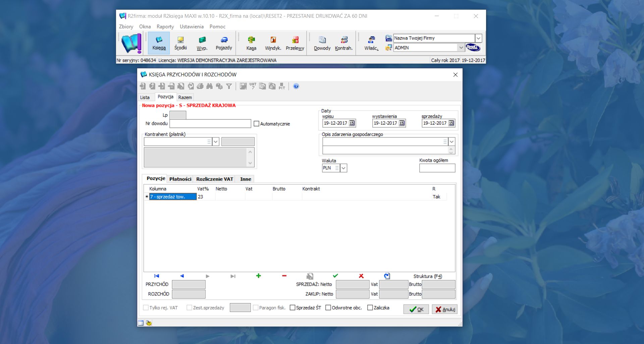
Task: Expand the Kontrahent (płatnik) dropdown
Action: [x=215, y=141]
